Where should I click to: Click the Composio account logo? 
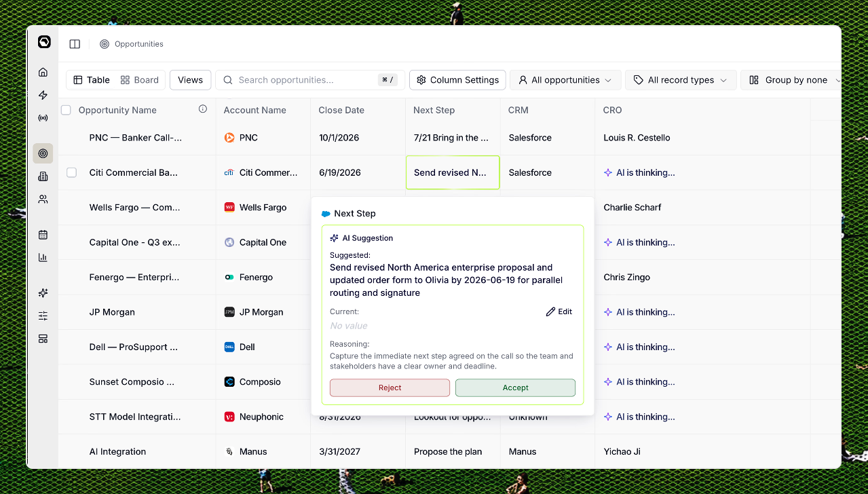(229, 382)
